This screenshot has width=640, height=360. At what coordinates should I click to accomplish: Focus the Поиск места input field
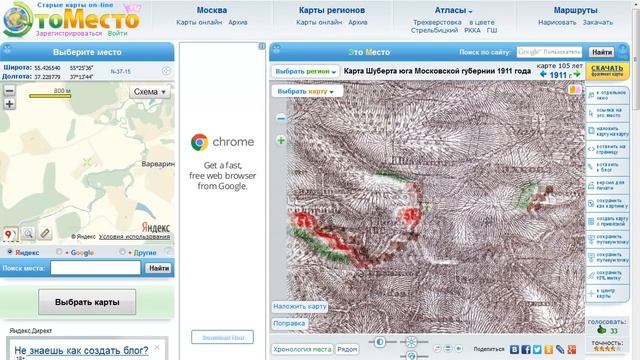[x=96, y=268]
